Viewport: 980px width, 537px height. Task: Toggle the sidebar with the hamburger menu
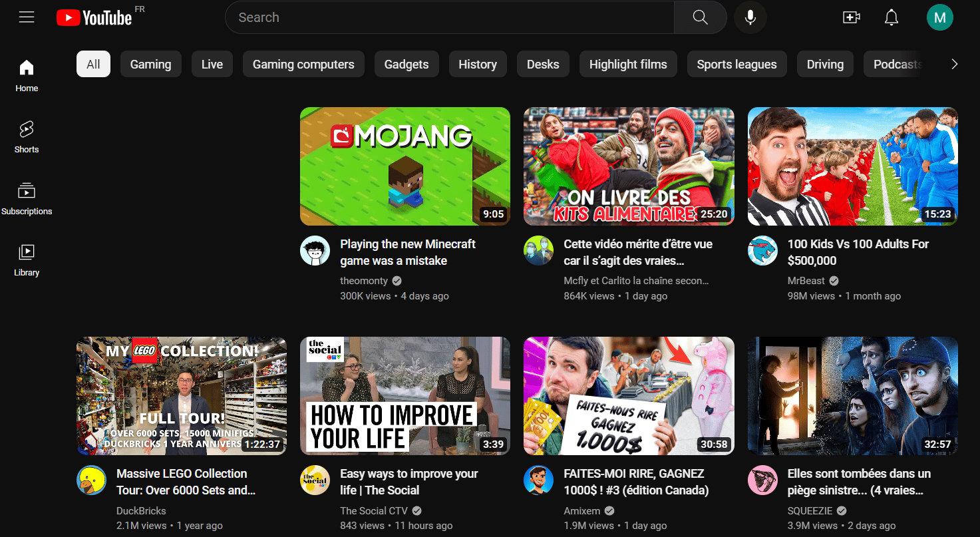[x=27, y=17]
